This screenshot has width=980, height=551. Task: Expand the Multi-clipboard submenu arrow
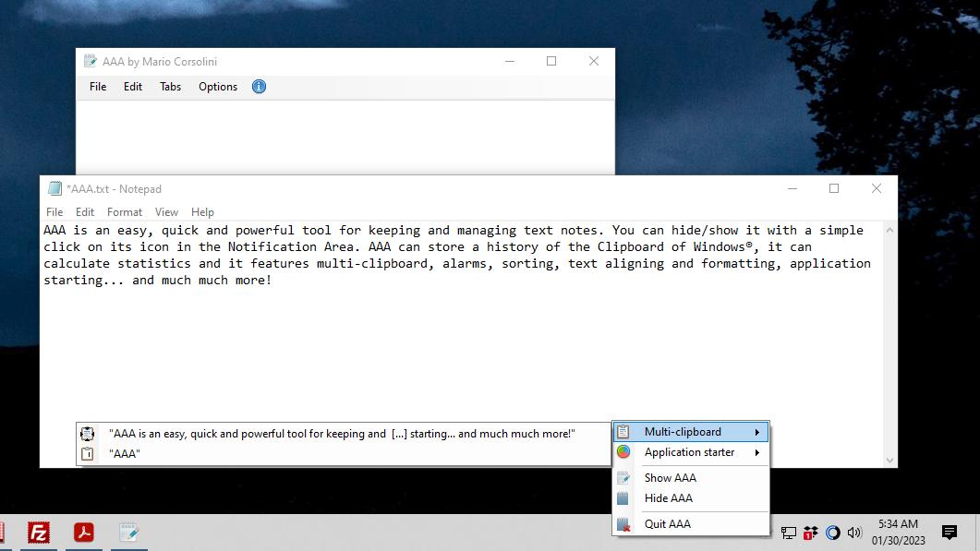coord(756,432)
